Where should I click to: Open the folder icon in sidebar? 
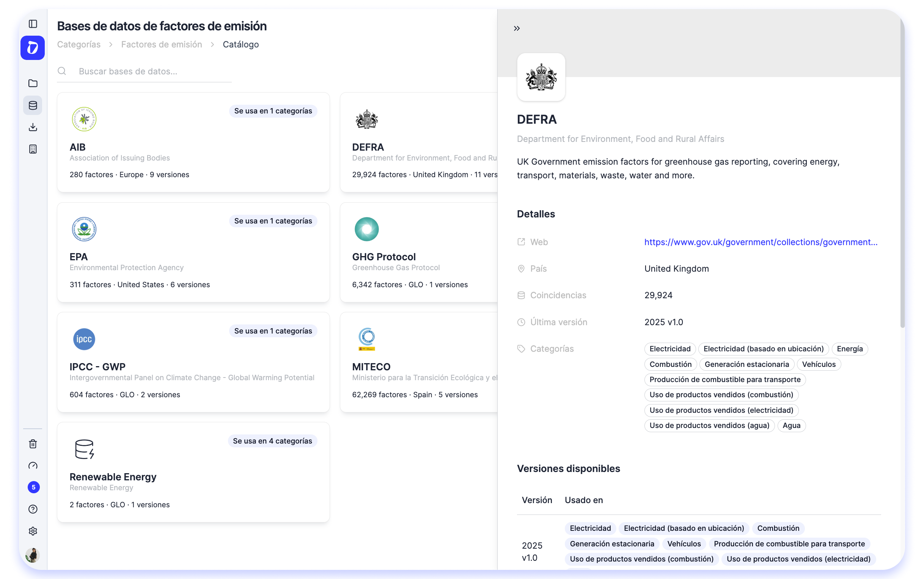(33, 83)
